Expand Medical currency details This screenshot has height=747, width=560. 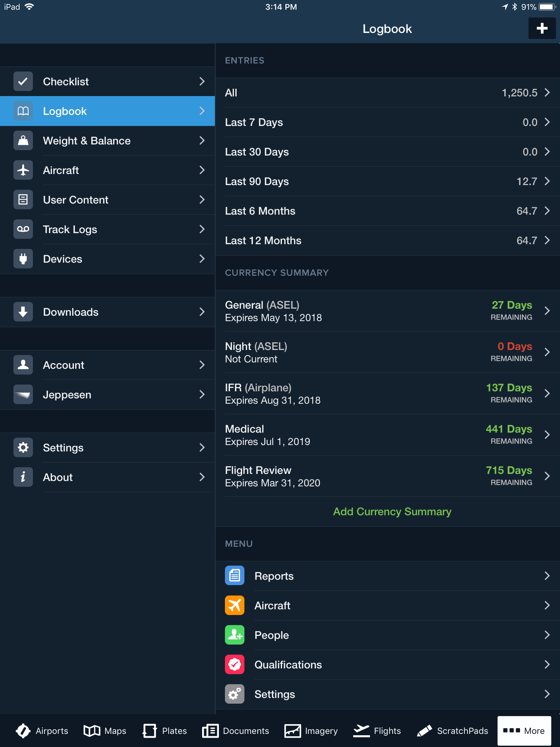pos(547,435)
